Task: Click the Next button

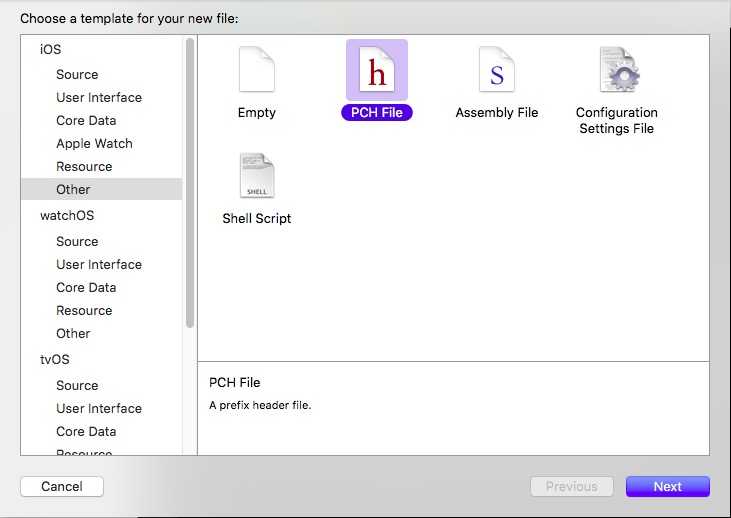Action: point(667,487)
